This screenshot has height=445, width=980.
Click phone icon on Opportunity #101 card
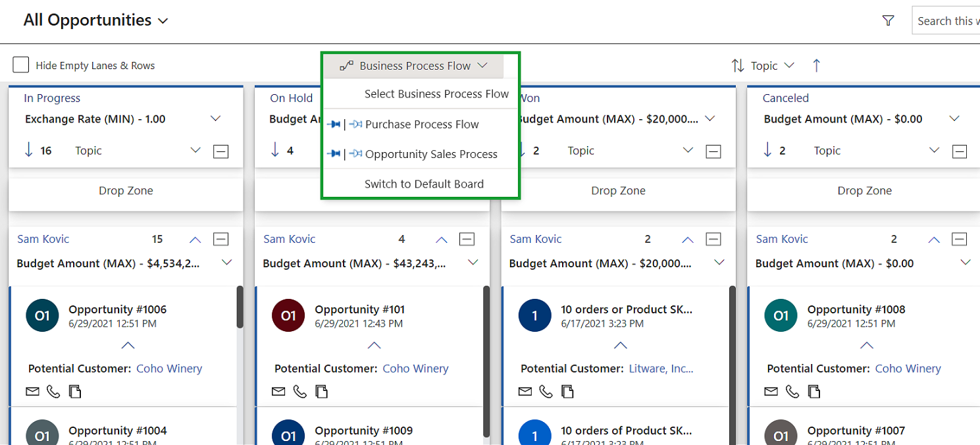coord(300,392)
